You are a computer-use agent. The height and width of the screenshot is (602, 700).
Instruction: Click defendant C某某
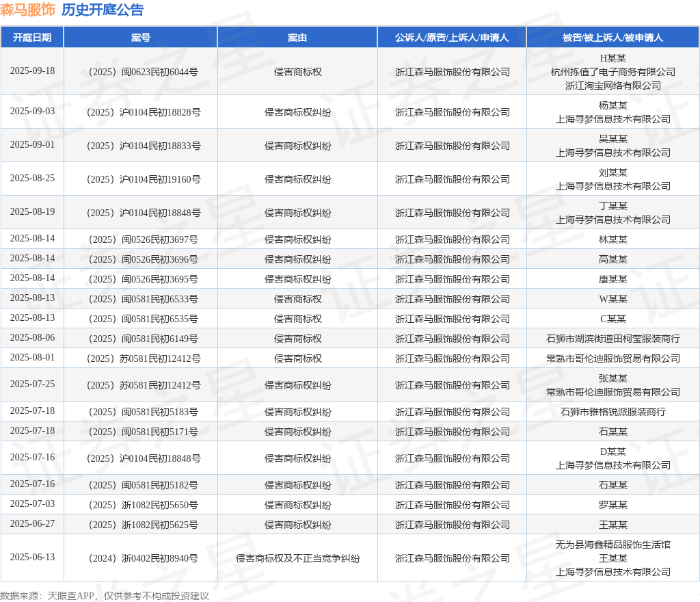[x=613, y=319]
